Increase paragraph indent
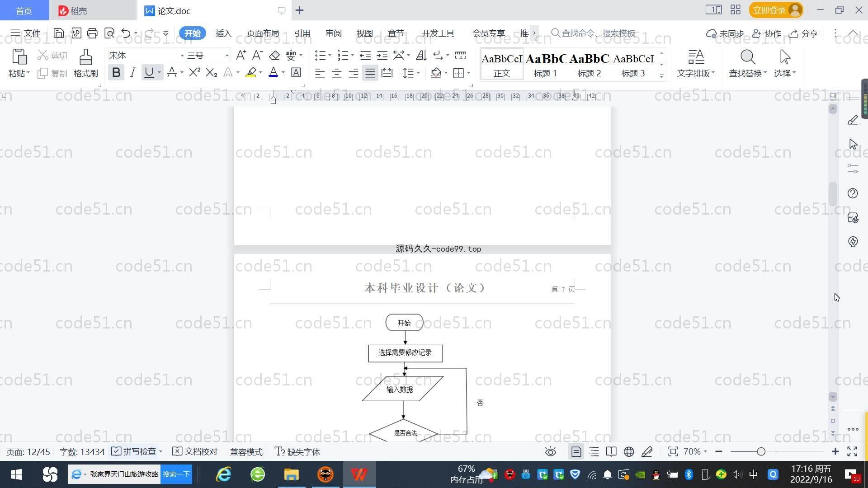Image resolution: width=868 pixels, height=488 pixels. 382,55
